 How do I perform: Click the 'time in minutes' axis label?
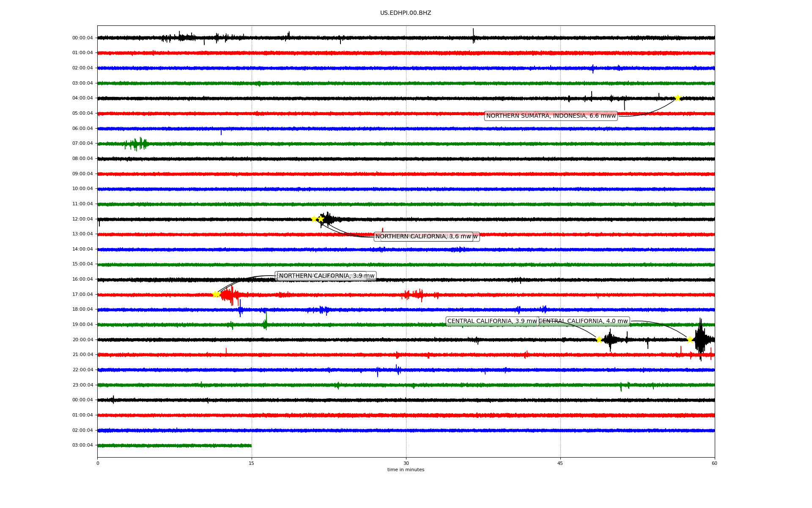click(x=406, y=470)
